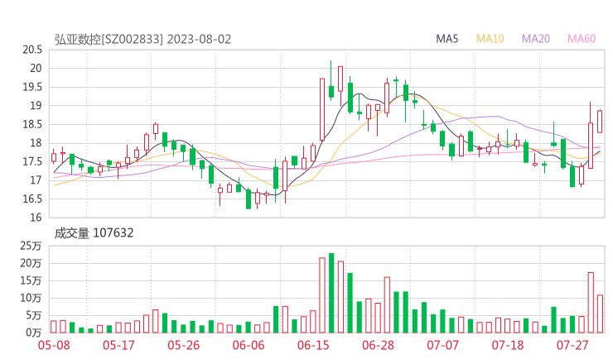The height and width of the screenshot is (364, 613).
Task: Click the 0万 volume axis label
Action: point(34,333)
